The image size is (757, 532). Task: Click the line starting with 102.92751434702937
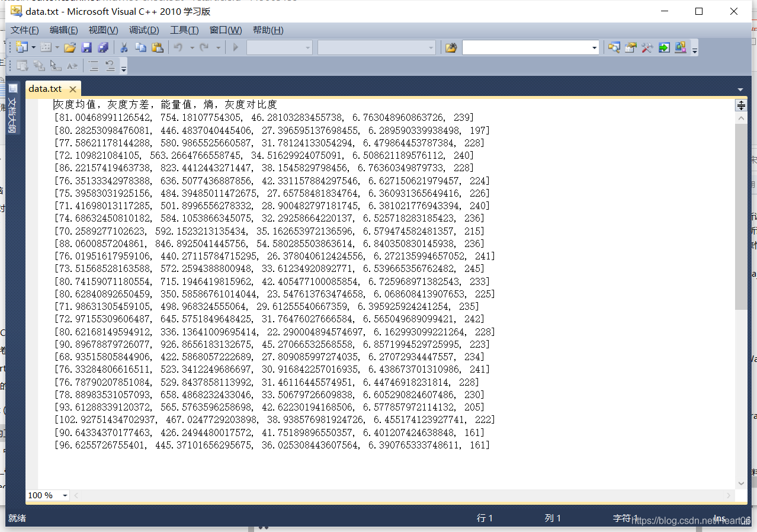tap(274, 419)
